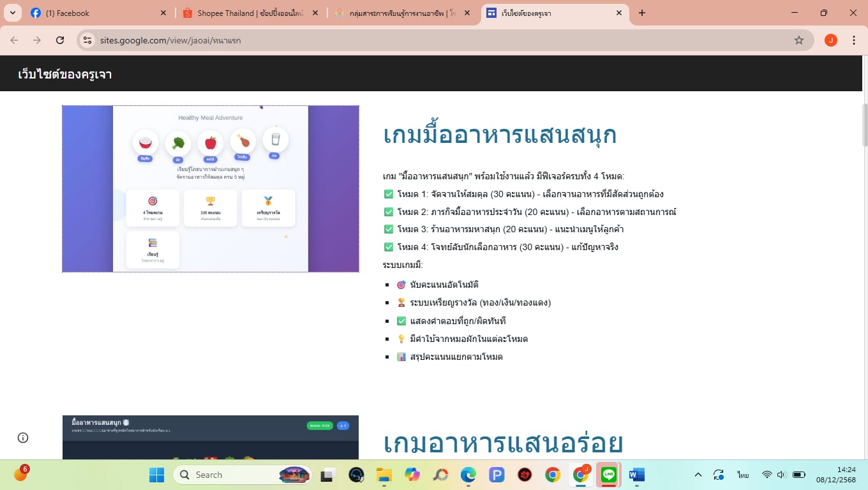Open the site information icon in address bar
868x490 pixels.
tap(88, 40)
